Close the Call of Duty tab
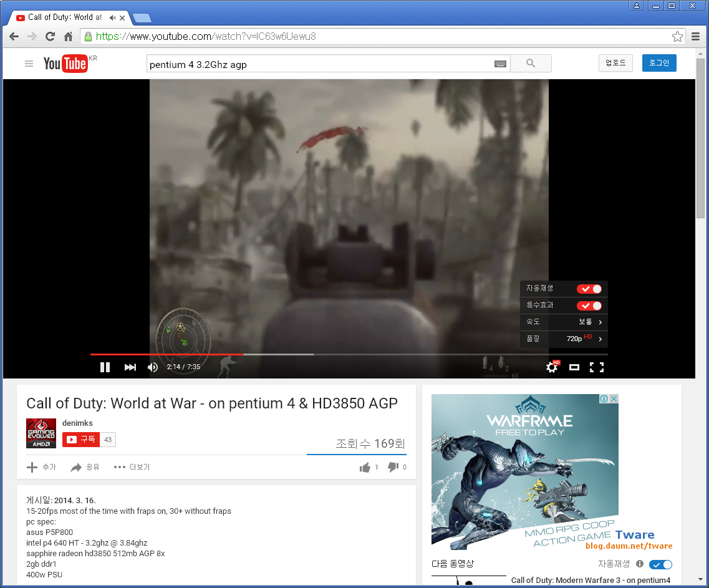The width and height of the screenshot is (709, 588). 122,18
